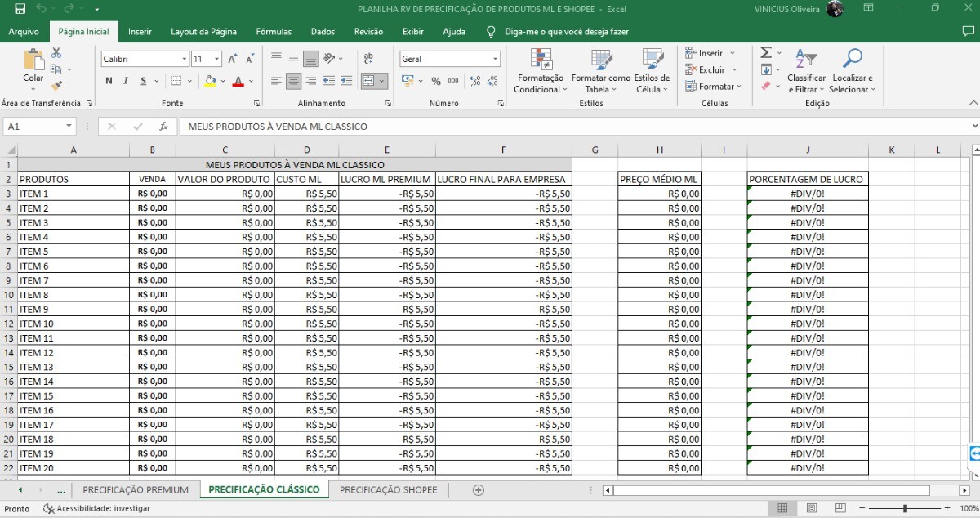The height and width of the screenshot is (518, 980).
Task: Toggle italic formatting (I)
Action: point(126,81)
